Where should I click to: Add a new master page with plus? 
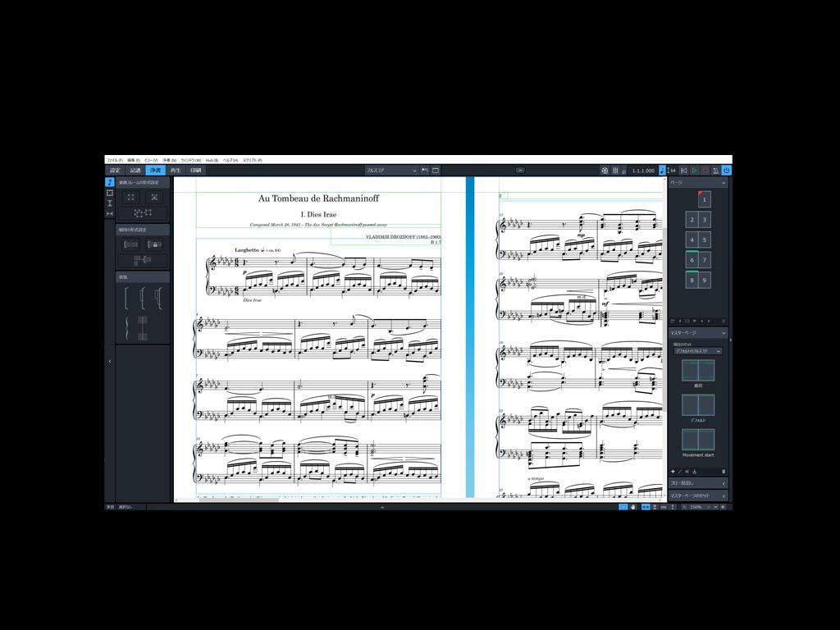pyautogui.click(x=673, y=472)
